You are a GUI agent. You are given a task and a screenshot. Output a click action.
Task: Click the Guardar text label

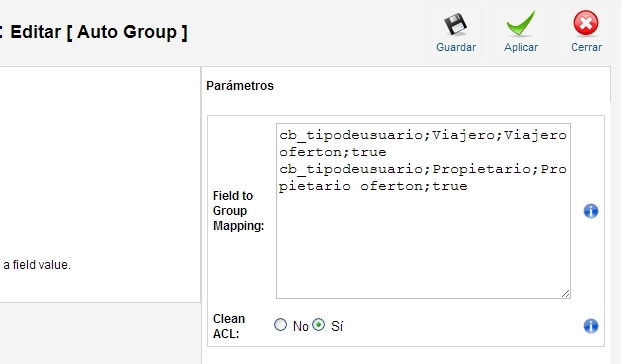pyautogui.click(x=456, y=47)
